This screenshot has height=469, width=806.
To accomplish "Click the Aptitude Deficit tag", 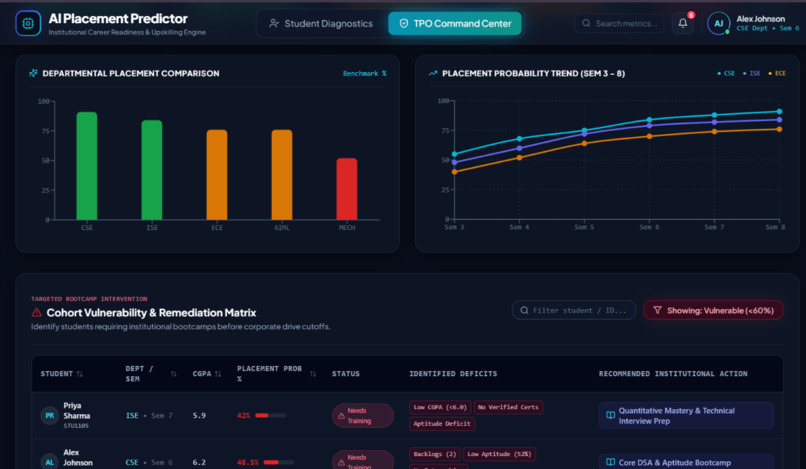I will (442, 424).
